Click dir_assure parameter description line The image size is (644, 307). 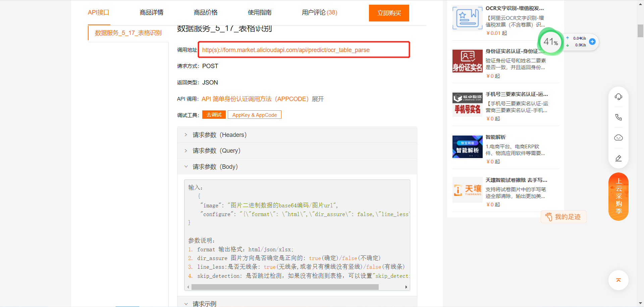tap(284, 258)
